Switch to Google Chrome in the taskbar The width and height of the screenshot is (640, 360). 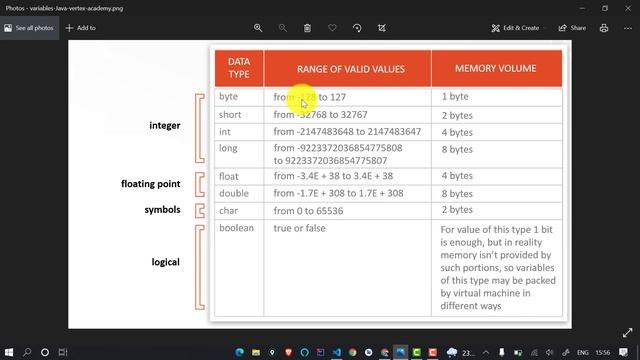tap(353, 352)
